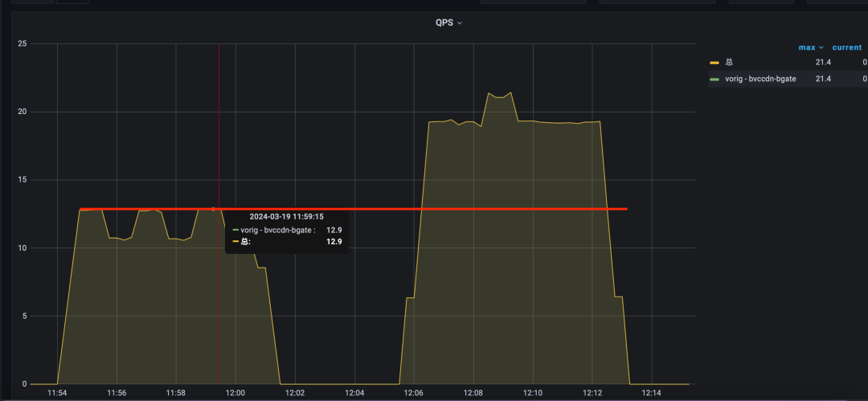Click the vorig - bvccdn-bgate tooltip entry
The width and height of the screenshot is (868, 401).
coord(277,230)
